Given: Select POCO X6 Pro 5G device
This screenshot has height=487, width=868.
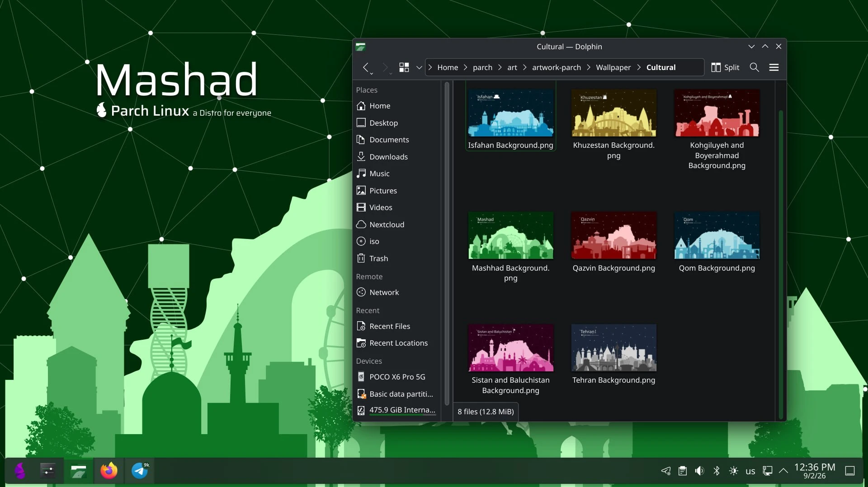Looking at the screenshot, I should click(396, 377).
